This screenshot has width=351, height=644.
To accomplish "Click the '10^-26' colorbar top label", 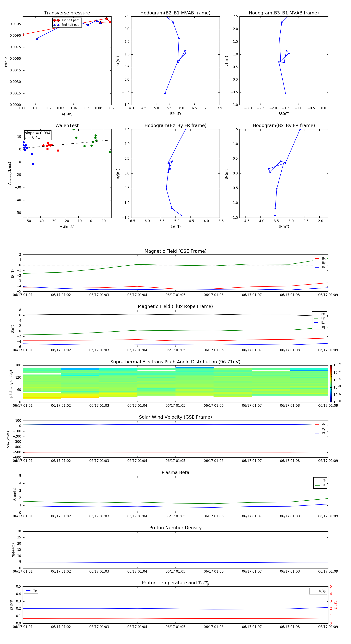I will tap(337, 365).
